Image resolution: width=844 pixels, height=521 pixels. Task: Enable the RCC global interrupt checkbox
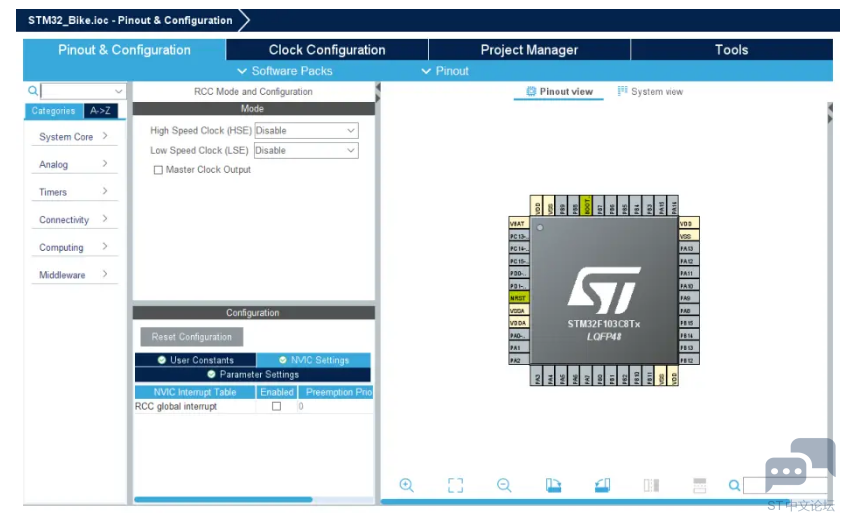(x=277, y=406)
